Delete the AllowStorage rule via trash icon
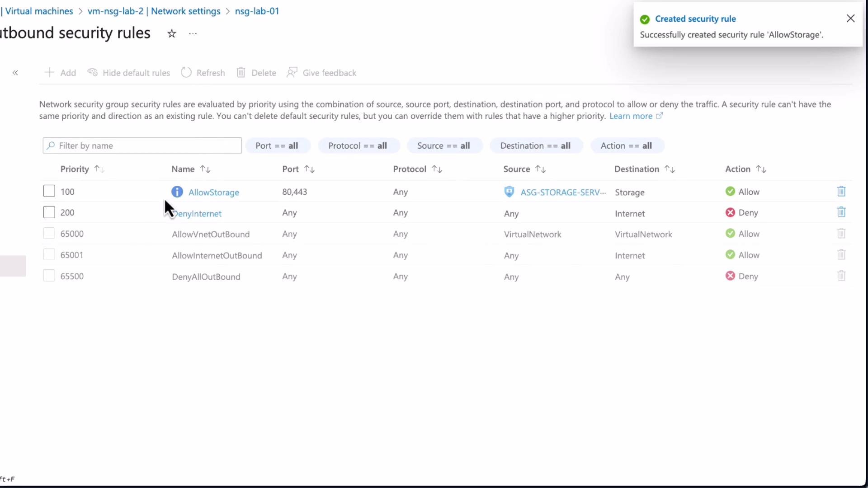Image resolution: width=868 pixels, height=488 pixels. click(x=841, y=192)
